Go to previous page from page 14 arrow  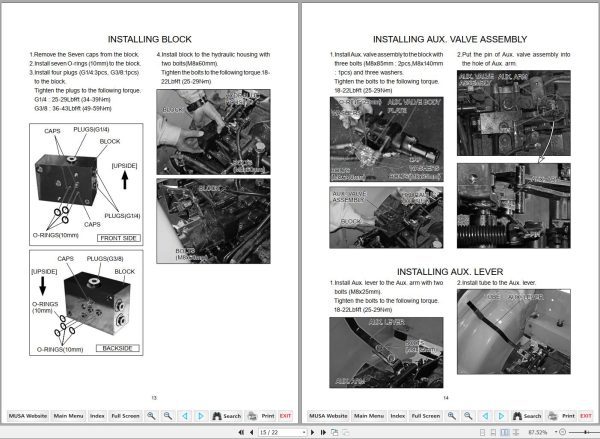[x=485, y=416]
